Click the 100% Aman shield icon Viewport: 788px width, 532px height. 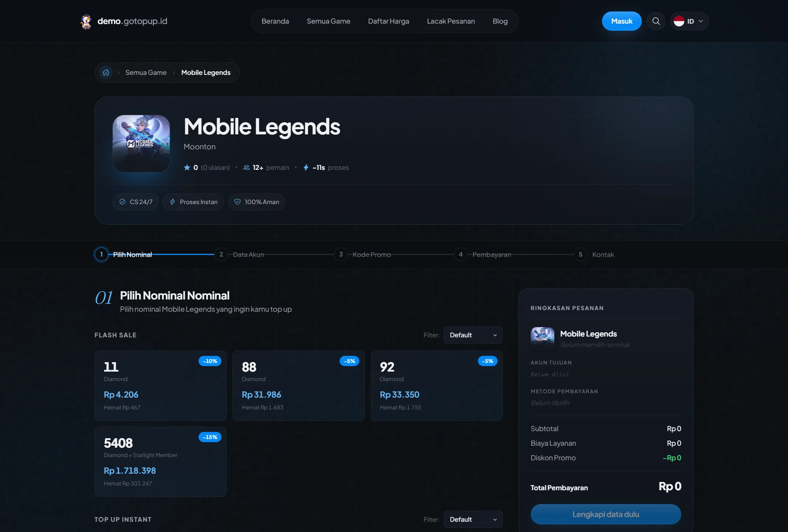point(238,202)
